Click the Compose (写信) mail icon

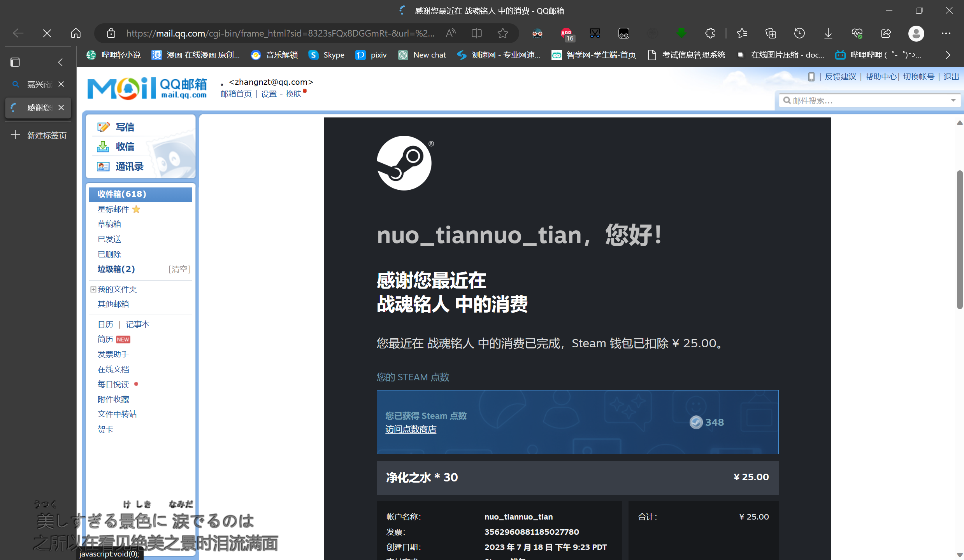104,127
